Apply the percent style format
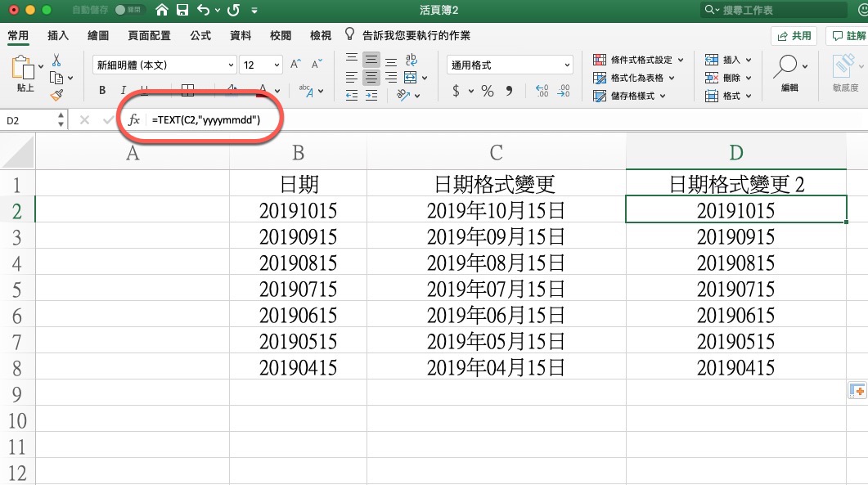Viewport: 868px width, 485px height. coord(487,92)
